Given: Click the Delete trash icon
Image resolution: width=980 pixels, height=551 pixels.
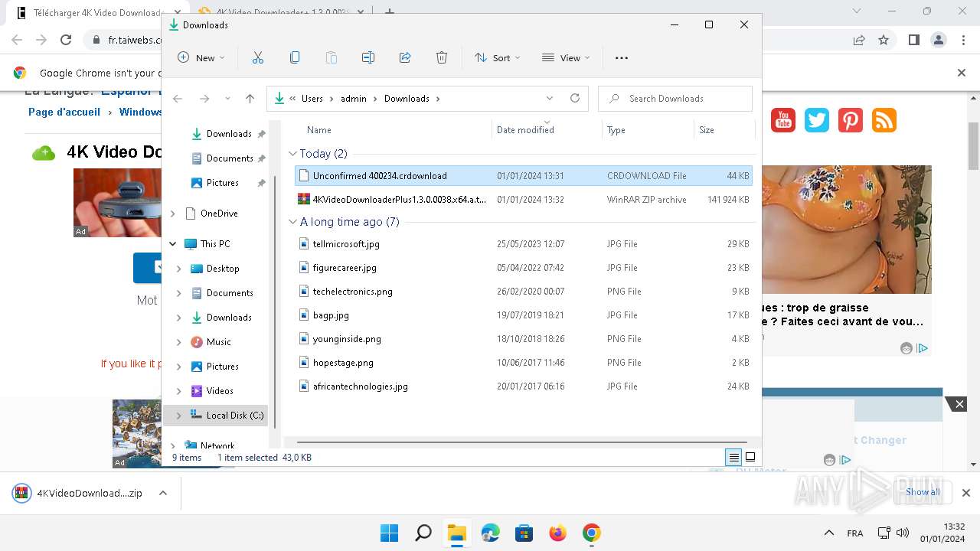Looking at the screenshot, I should pyautogui.click(x=442, y=58).
